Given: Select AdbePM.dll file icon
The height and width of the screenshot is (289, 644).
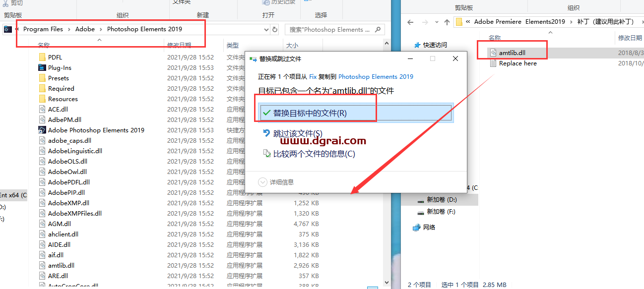Looking at the screenshot, I should [42, 120].
